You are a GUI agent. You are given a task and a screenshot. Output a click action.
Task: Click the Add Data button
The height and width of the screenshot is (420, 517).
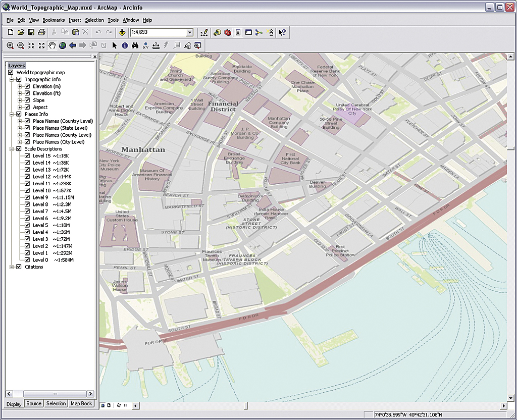(122, 32)
